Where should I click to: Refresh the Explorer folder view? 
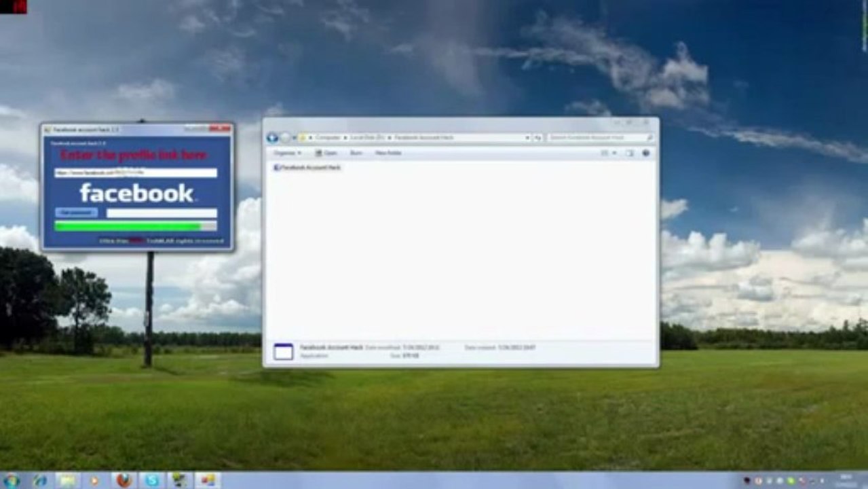click(x=537, y=138)
